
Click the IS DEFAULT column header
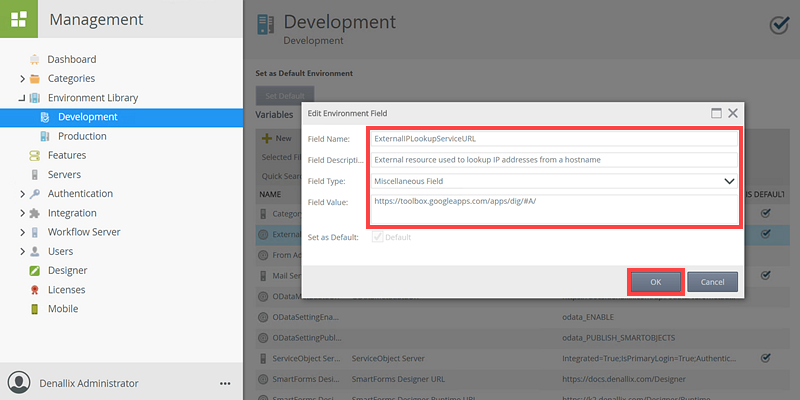(766, 194)
